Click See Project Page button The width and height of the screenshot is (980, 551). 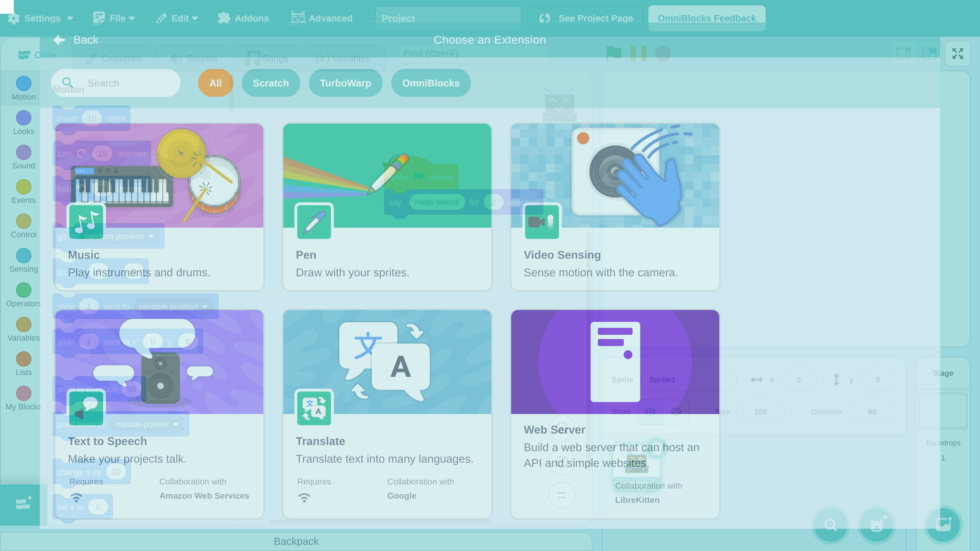[586, 18]
